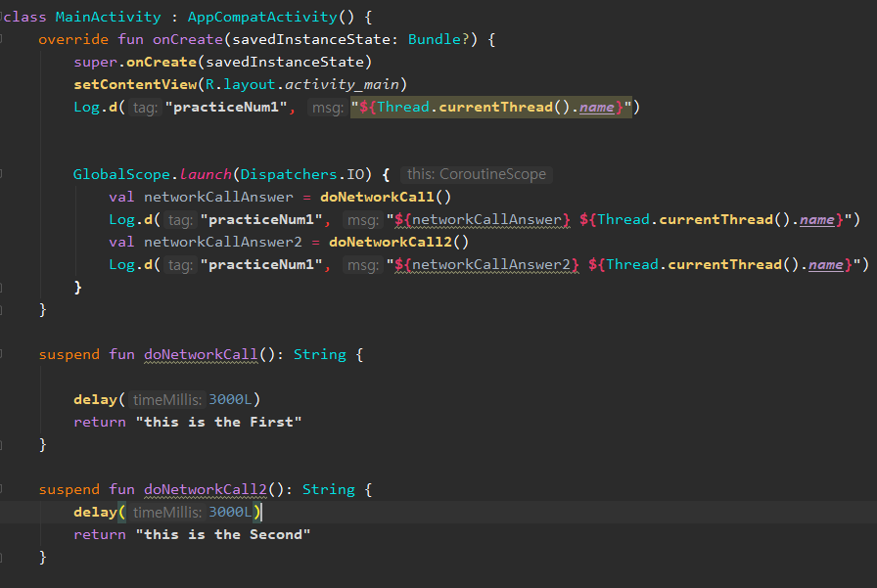Click the highlighted Thread.currentThread() message string
877x588 pixels.
click(491, 107)
